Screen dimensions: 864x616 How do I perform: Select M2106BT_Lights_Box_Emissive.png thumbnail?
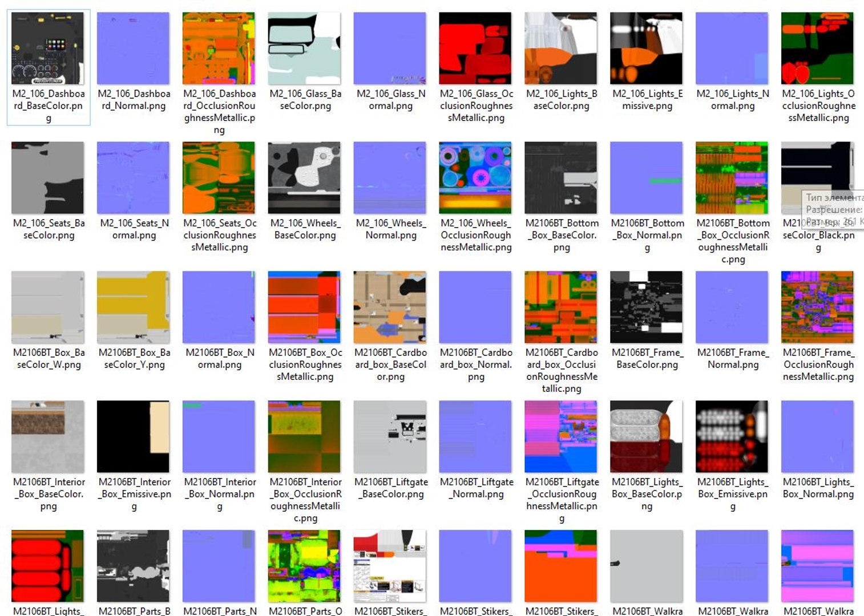point(732,437)
